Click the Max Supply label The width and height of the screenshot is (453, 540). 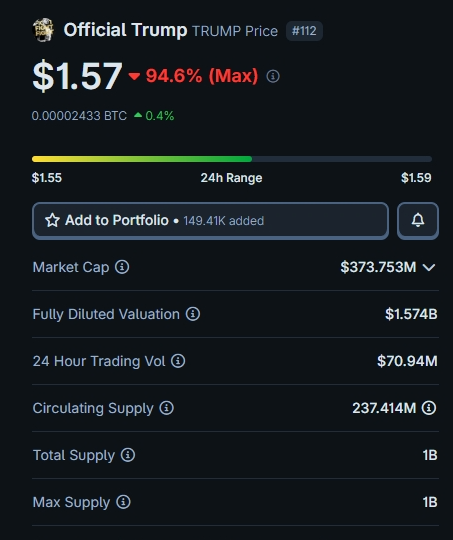point(71,502)
